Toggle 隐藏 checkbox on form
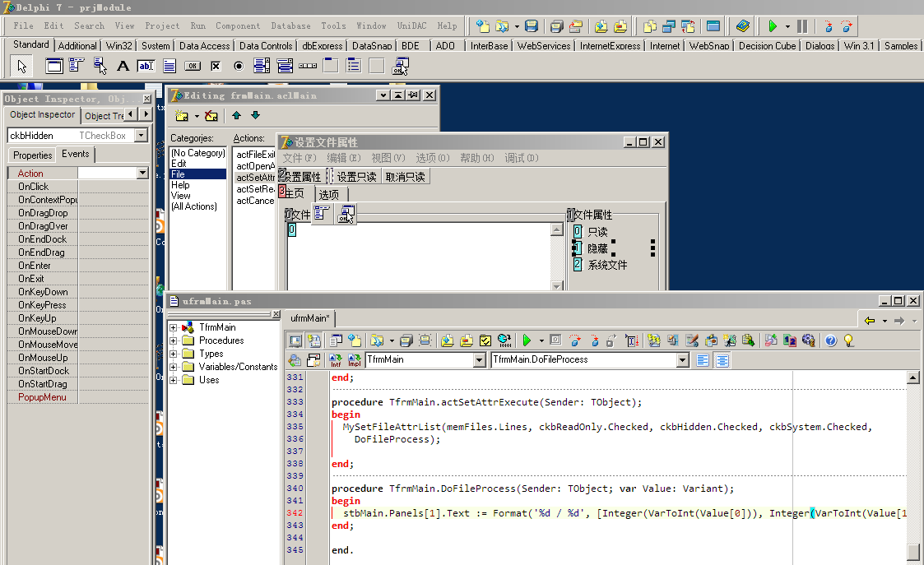The height and width of the screenshot is (565, 924). click(x=591, y=248)
